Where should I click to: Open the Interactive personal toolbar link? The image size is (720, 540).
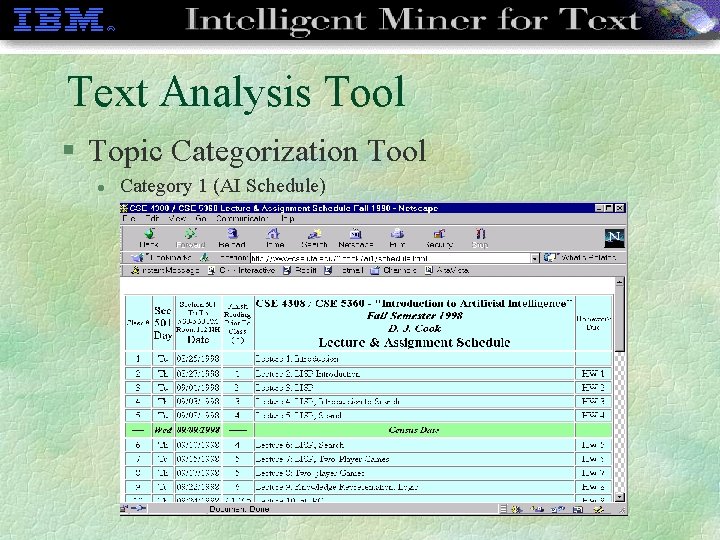[242, 270]
